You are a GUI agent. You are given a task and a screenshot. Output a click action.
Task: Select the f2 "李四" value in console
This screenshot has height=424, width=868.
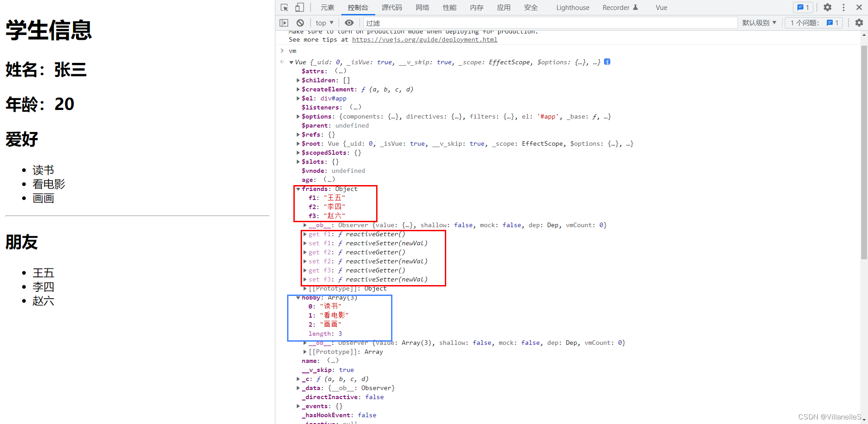coord(334,207)
